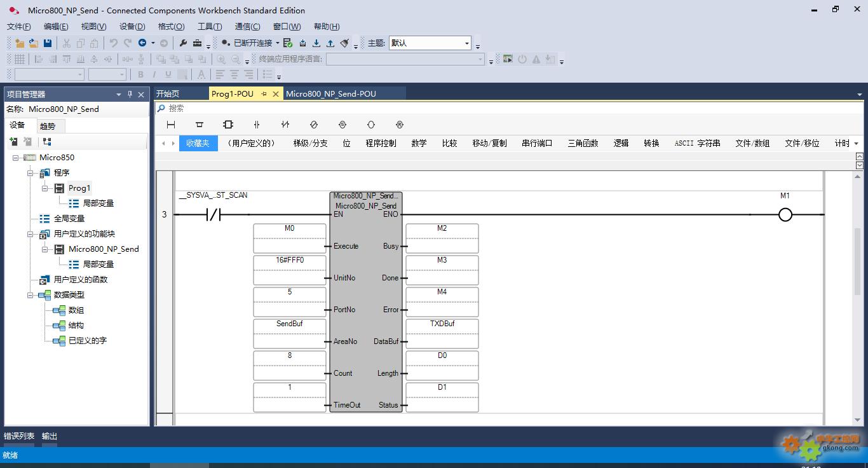The width and height of the screenshot is (868, 468).
Task: Click the SendBuf AreaNo input field
Action: click(290, 324)
